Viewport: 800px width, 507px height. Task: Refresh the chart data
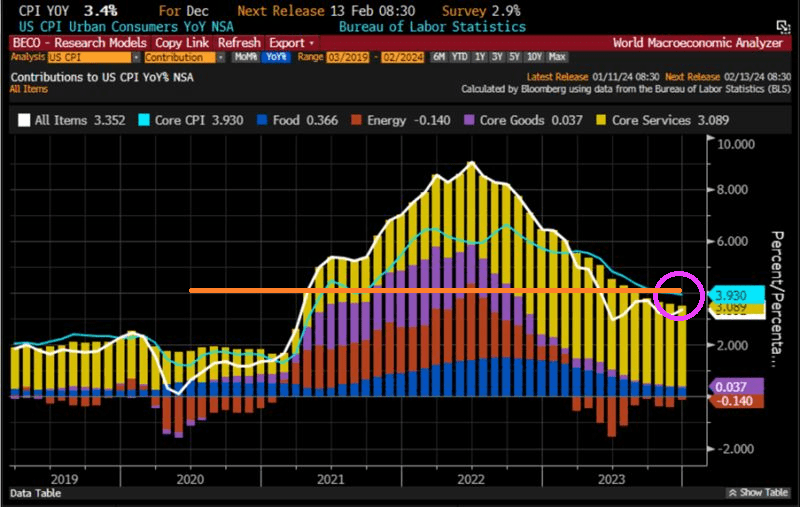(239, 43)
